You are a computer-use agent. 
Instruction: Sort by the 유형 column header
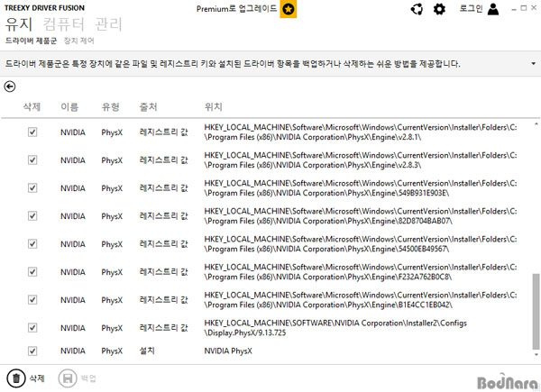click(110, 107)
